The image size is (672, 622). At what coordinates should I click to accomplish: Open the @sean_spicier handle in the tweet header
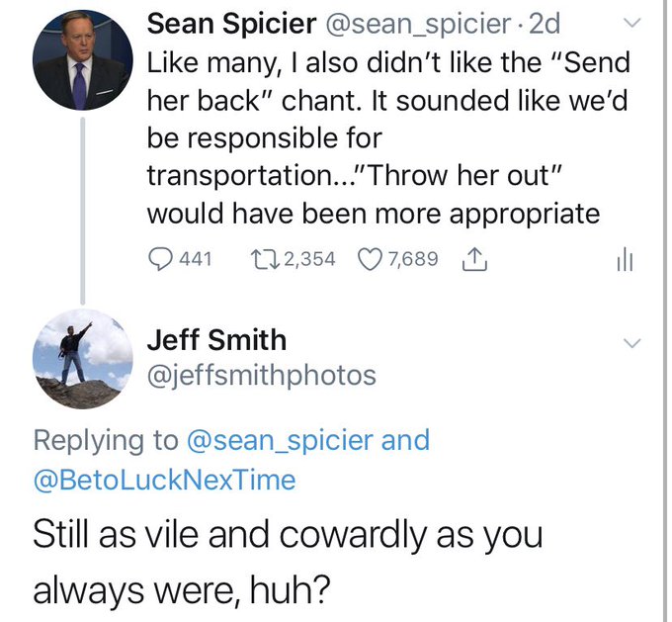click(419, 25)
